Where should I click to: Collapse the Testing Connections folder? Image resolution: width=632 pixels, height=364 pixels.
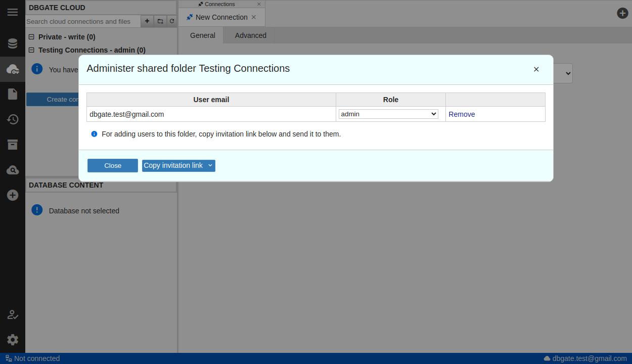tap(31, 50)
